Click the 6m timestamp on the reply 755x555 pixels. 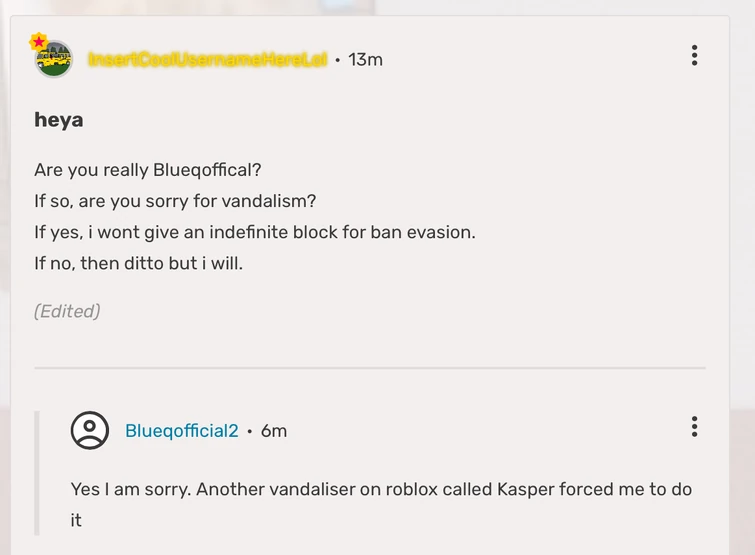point(274,431)
